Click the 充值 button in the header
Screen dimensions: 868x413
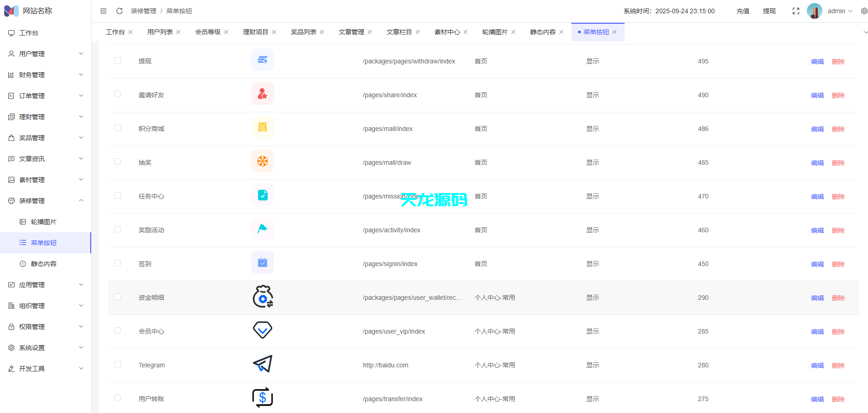point(742,10)
